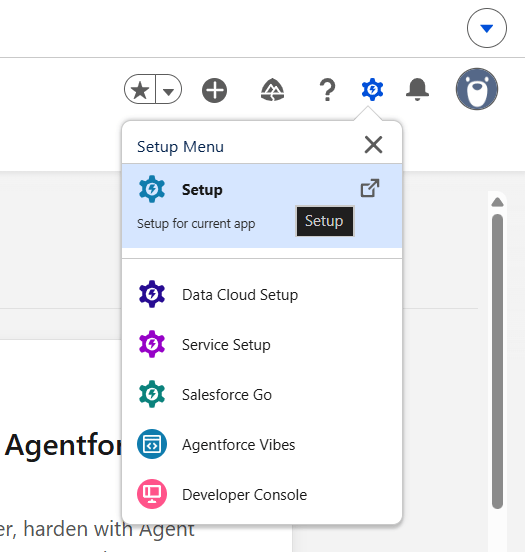
Task: Open the Notifications bell
Action: click(417, 89)
